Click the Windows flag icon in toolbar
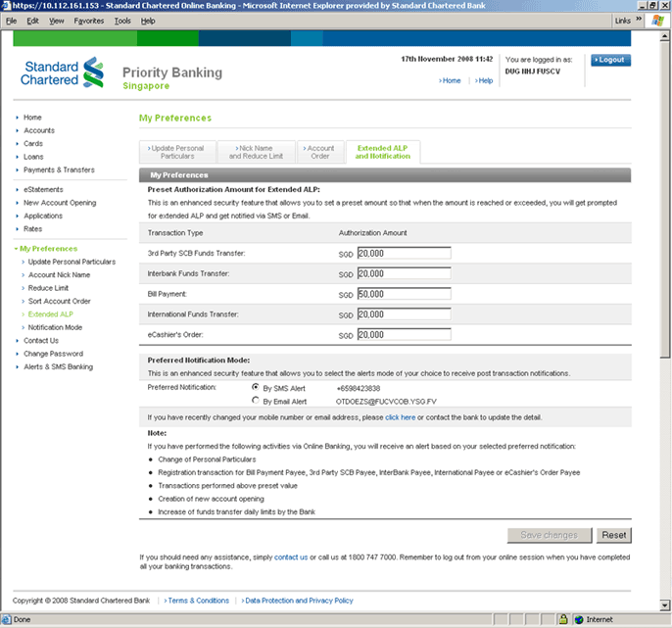The image size is (672, 628). coord(657,21)
